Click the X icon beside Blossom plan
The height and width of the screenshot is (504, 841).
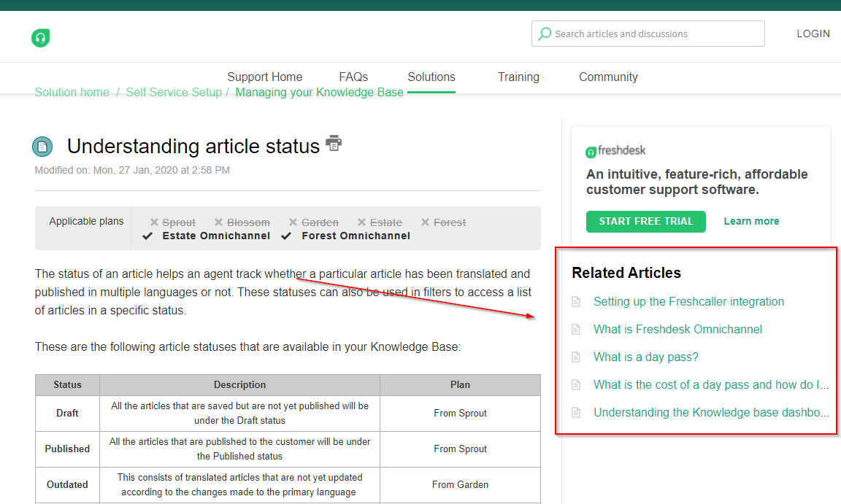218,222
